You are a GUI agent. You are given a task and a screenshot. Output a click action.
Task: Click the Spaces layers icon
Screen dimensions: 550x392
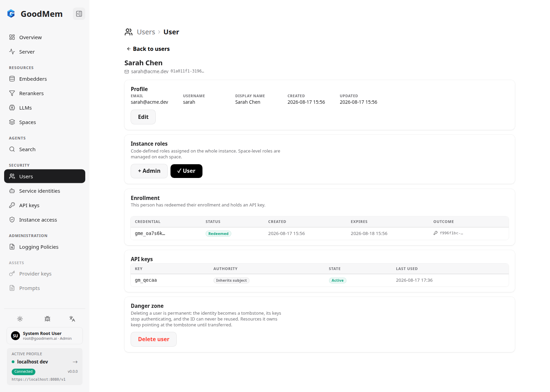tap(12, 122)
